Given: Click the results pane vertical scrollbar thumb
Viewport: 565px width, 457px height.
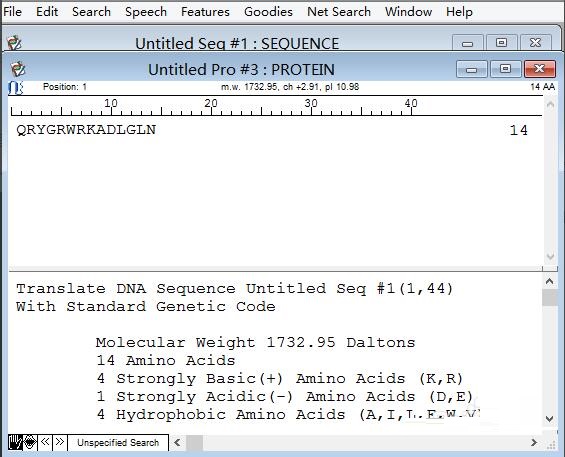Looking at the screenshot, I should point(550,298).
